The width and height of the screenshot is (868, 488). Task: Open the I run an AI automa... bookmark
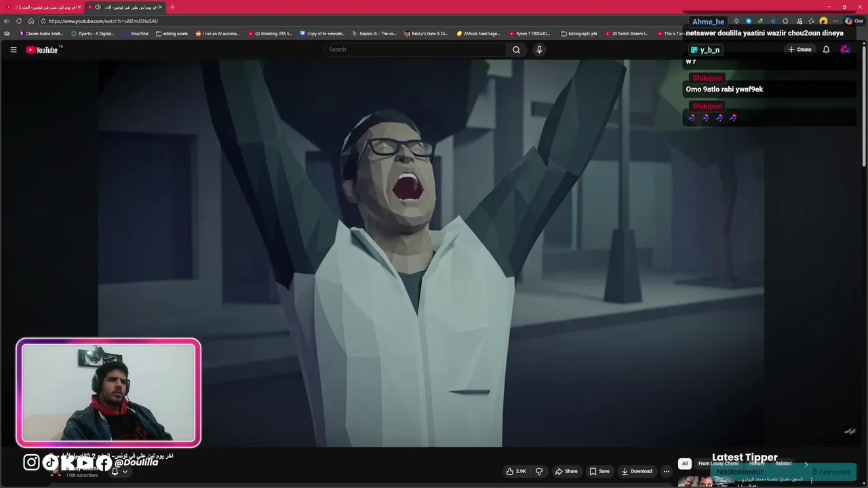coord(218,33)
